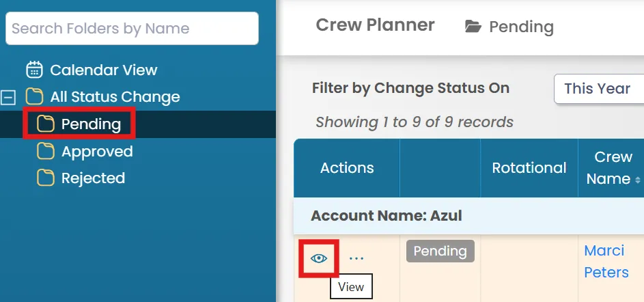Sort by the Crew Name column arrows

(x=637, y=180)
